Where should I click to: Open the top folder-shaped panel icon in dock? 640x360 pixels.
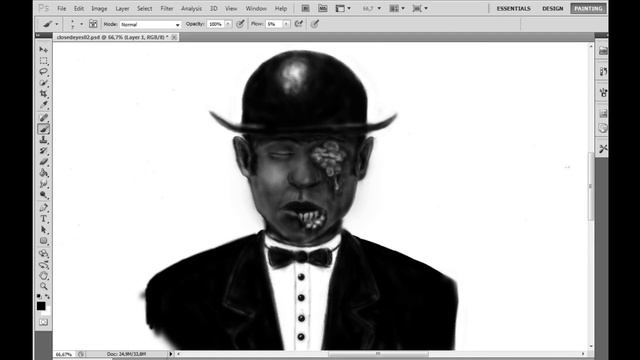(x=603, y=51)
